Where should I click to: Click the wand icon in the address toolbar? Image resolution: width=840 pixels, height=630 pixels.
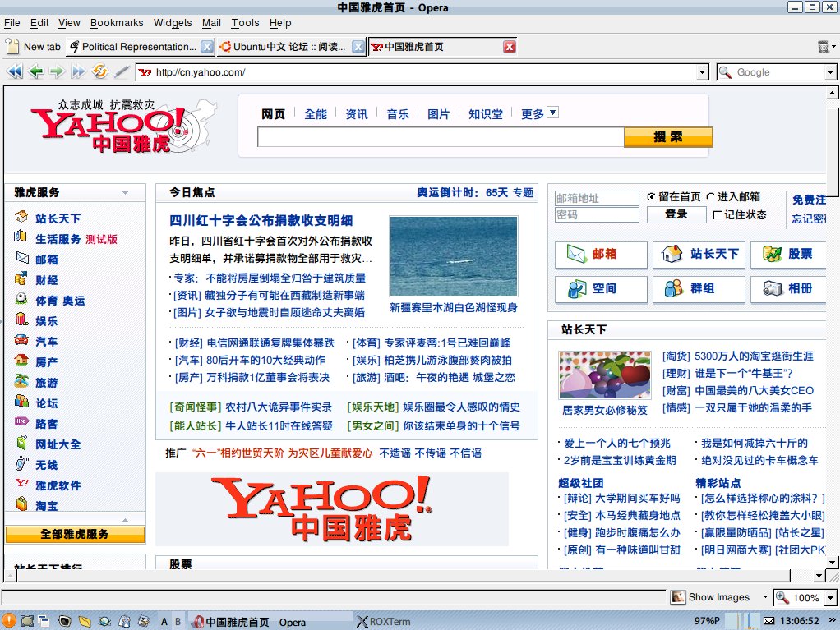(x=122, y=71)
